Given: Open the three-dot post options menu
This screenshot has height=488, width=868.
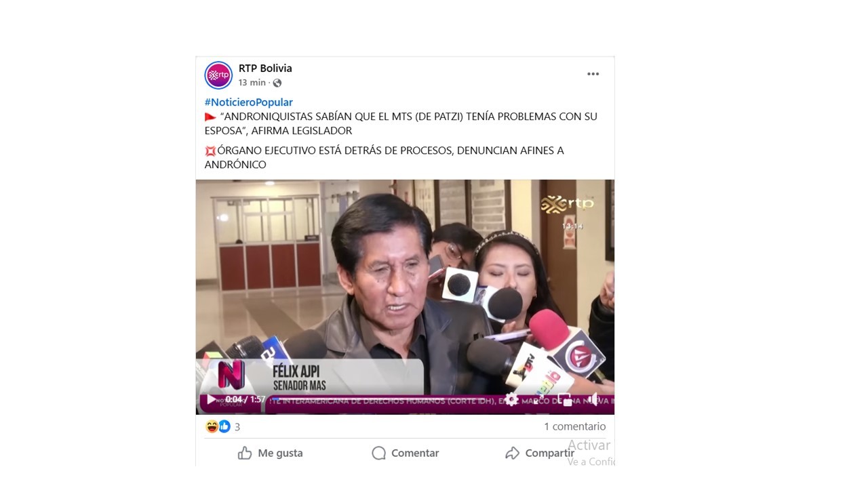Looking at the screenshot, I should tap(593, 74).
